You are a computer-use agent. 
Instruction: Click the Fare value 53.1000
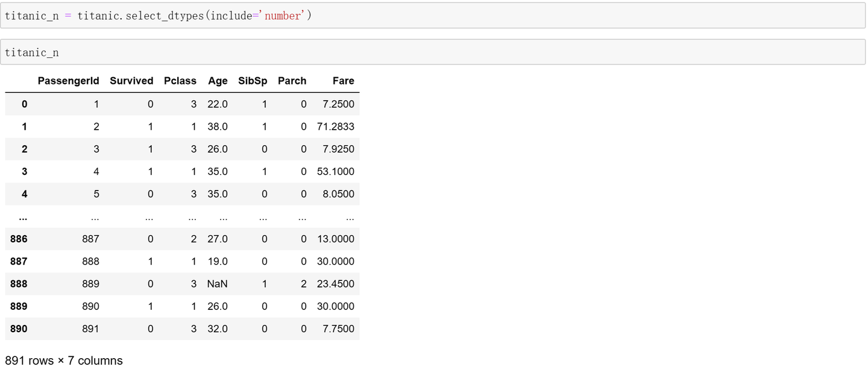coord(335,172)
